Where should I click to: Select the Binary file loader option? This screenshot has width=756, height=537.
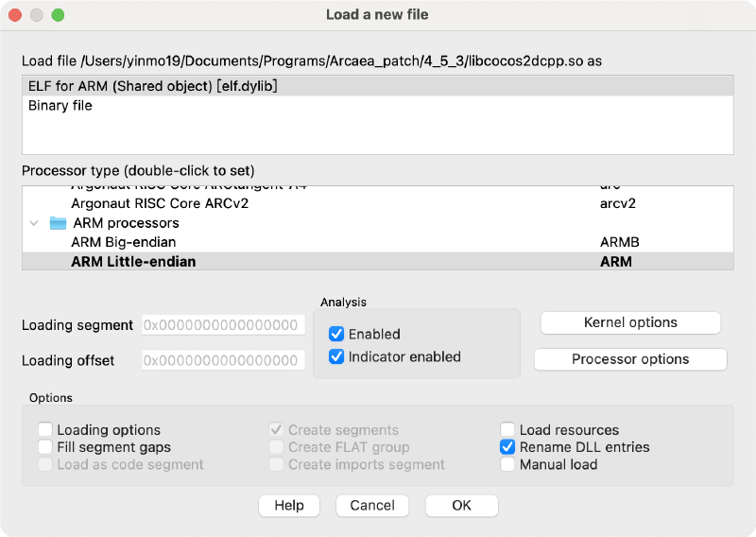[60, 106]
